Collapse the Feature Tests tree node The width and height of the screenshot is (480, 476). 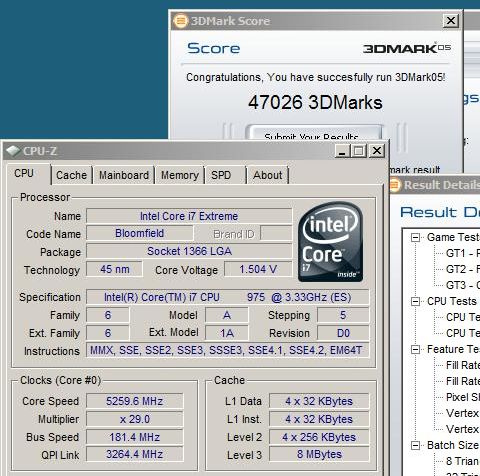tap(415, 350)
